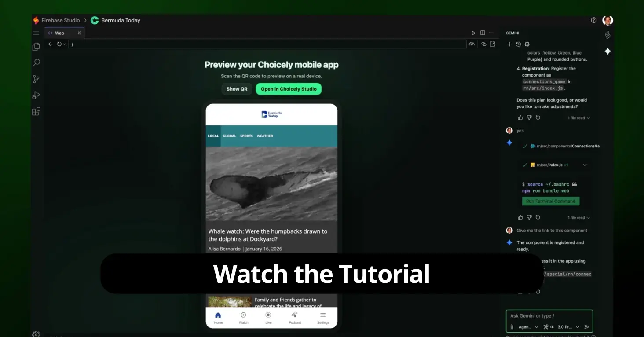Viewport: 644px width, 337px height.
Task: Give a thumbs up to Gemini's plan response
Action: (x=520, y=117)
